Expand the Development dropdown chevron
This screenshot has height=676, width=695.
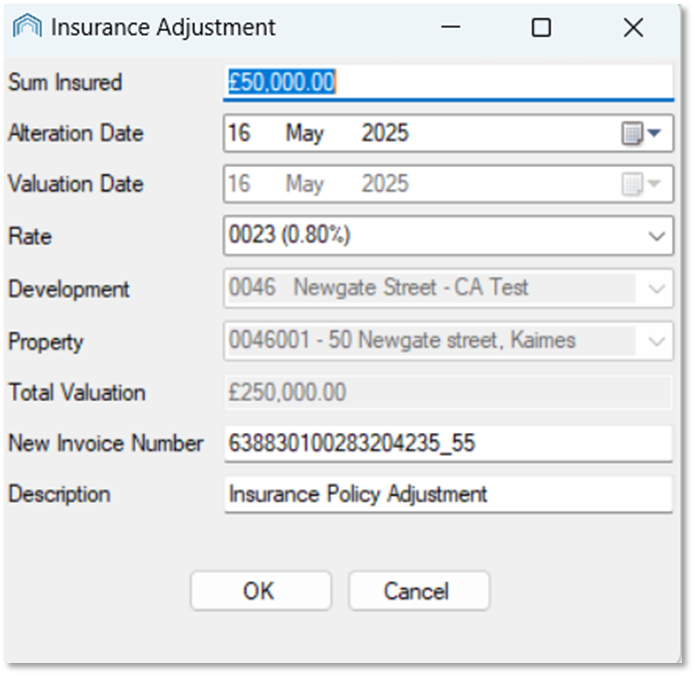[x=656, y=289]
